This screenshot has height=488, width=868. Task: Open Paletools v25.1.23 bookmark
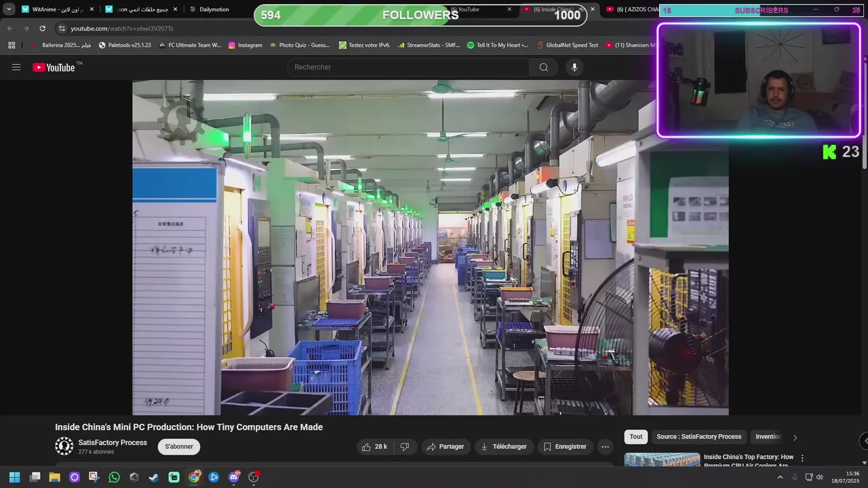click(125, 45)
